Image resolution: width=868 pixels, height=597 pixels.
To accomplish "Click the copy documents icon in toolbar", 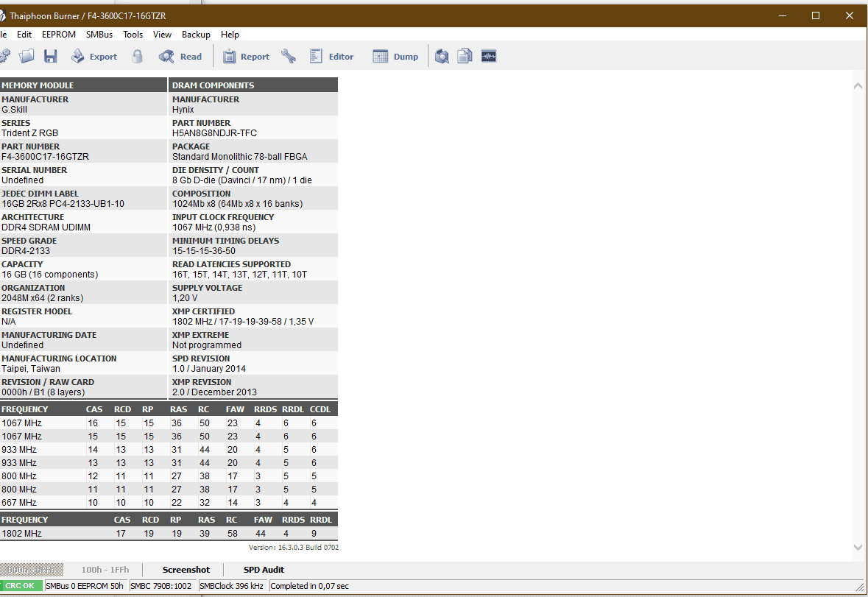I will click(x=465, y=56).
